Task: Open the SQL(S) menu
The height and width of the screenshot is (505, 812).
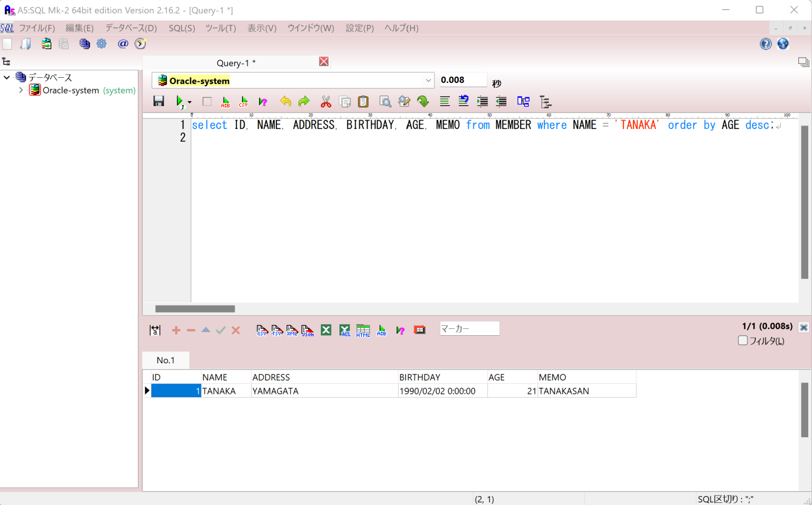Action: click(x=181, y=28)
